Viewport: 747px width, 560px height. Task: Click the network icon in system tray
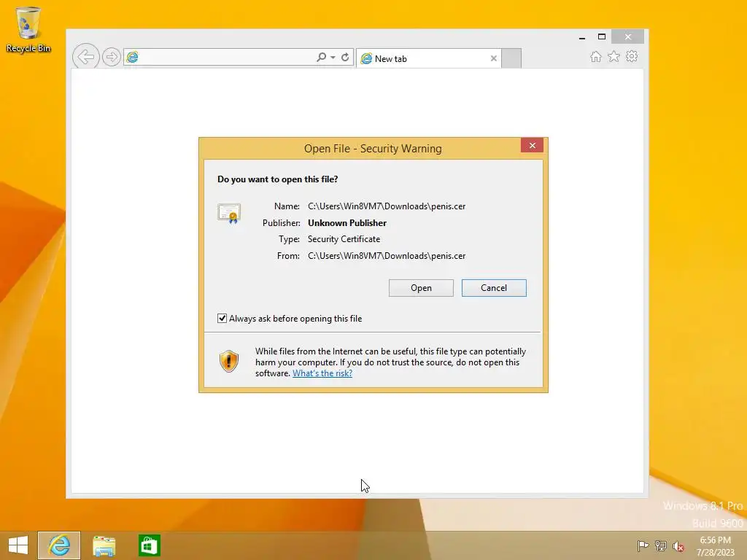(x=661, y=546)
